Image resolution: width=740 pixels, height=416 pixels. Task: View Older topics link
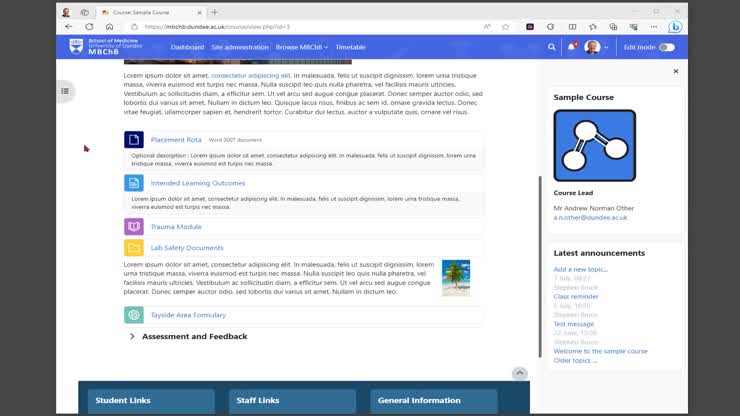tap(575, 360)
